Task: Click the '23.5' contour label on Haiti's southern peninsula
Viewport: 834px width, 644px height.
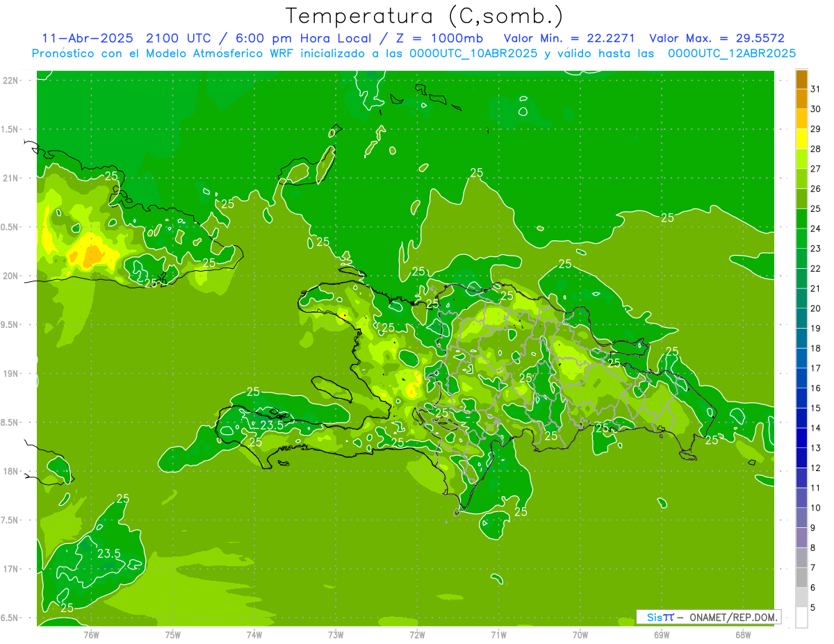Action: pyautogui.click(x=272, y=425)
